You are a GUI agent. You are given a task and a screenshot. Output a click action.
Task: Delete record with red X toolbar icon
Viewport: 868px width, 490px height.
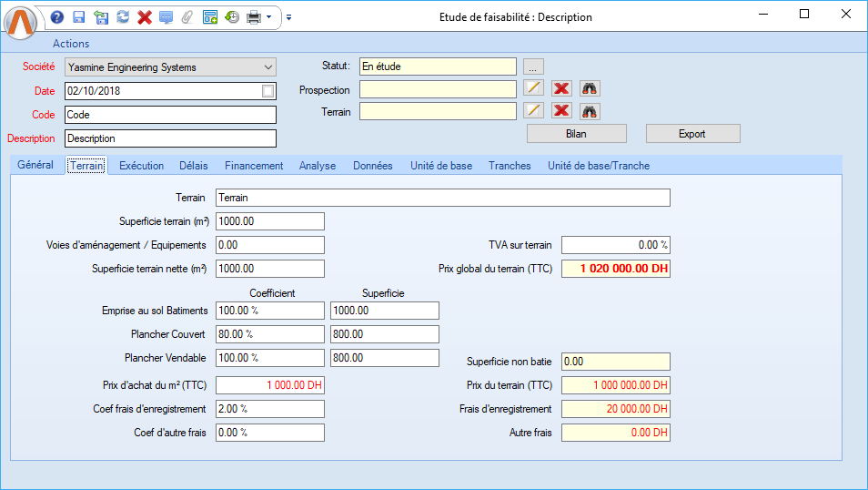[145, 17]
